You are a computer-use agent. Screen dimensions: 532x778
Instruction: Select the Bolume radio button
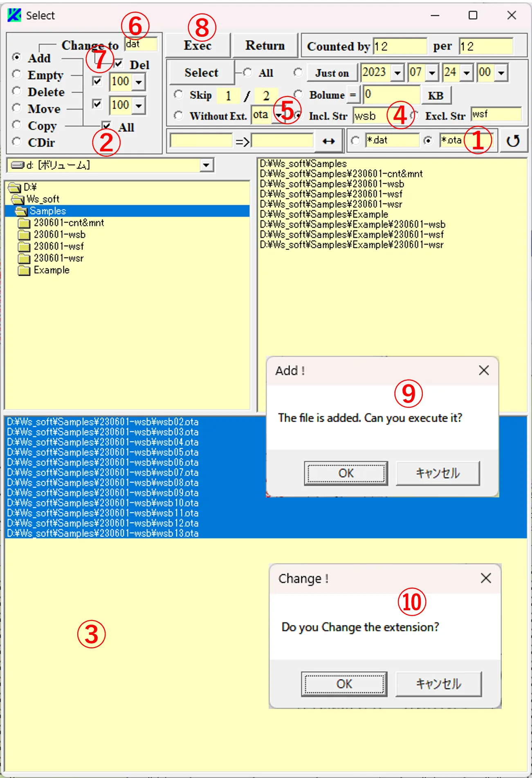pyautogui.click(x=299, y=94)
